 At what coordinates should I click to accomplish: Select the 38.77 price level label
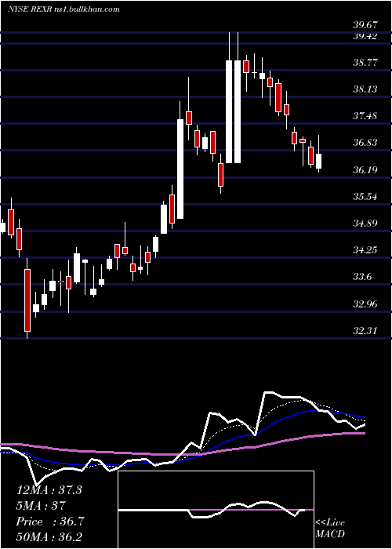(365, 63)
